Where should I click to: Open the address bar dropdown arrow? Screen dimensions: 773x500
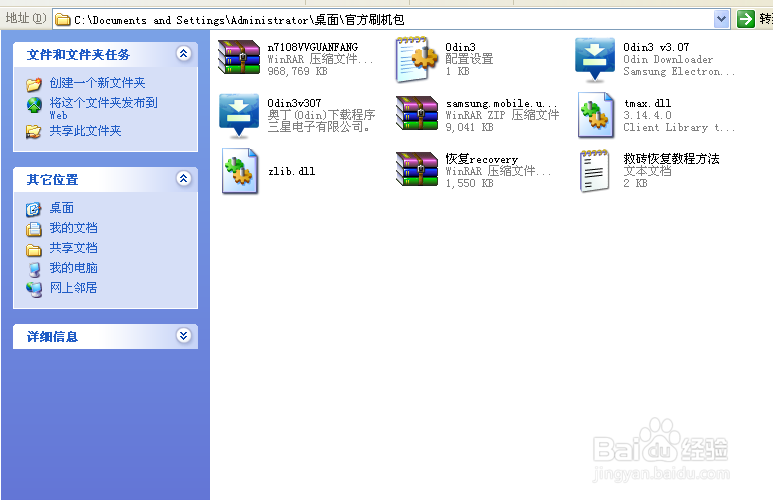(x=721, y=19)
